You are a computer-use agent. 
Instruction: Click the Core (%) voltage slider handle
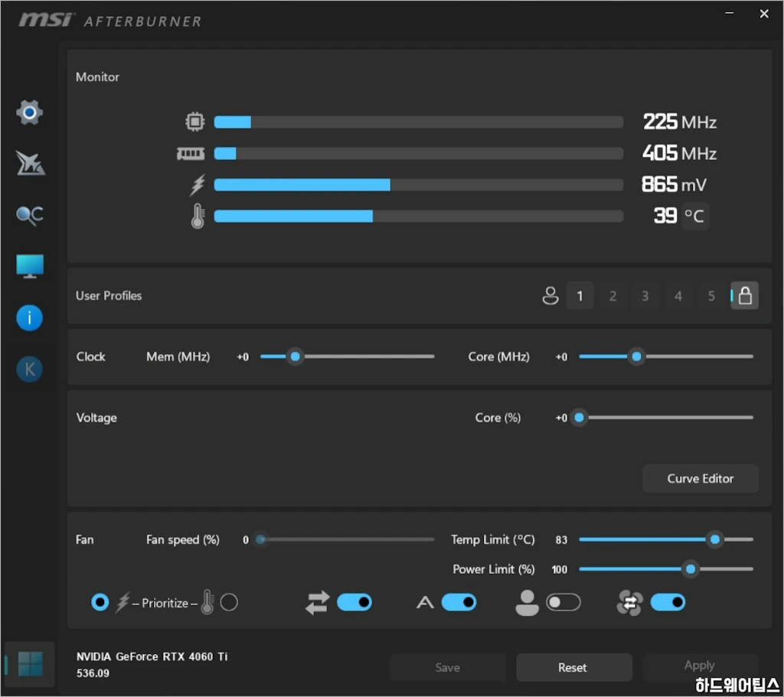click(x=579, y=418)
